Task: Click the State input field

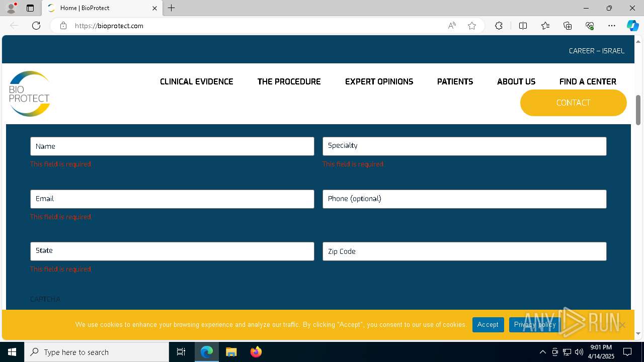Action: (172, 251)
